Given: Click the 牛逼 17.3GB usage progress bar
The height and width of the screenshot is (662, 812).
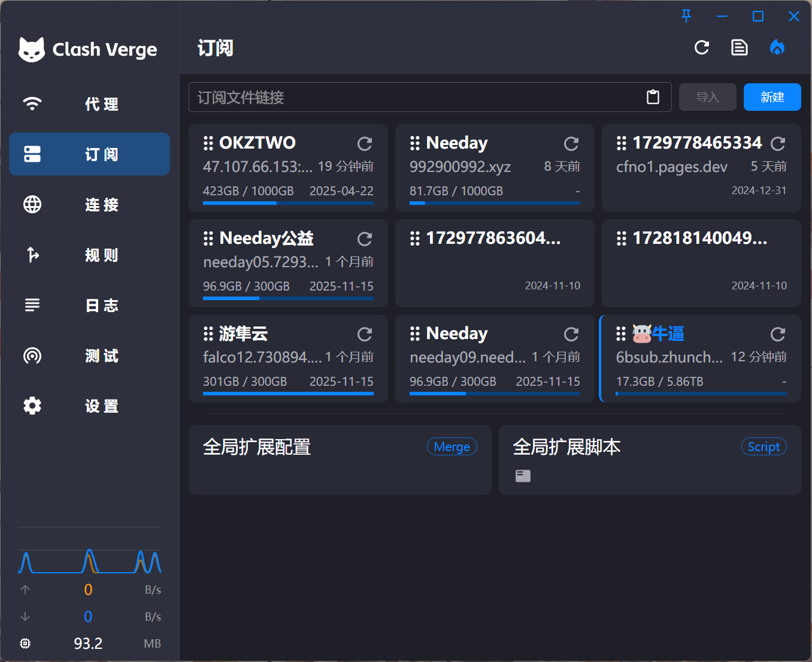Looking at the screenshot, I should [x=701, y=394].
